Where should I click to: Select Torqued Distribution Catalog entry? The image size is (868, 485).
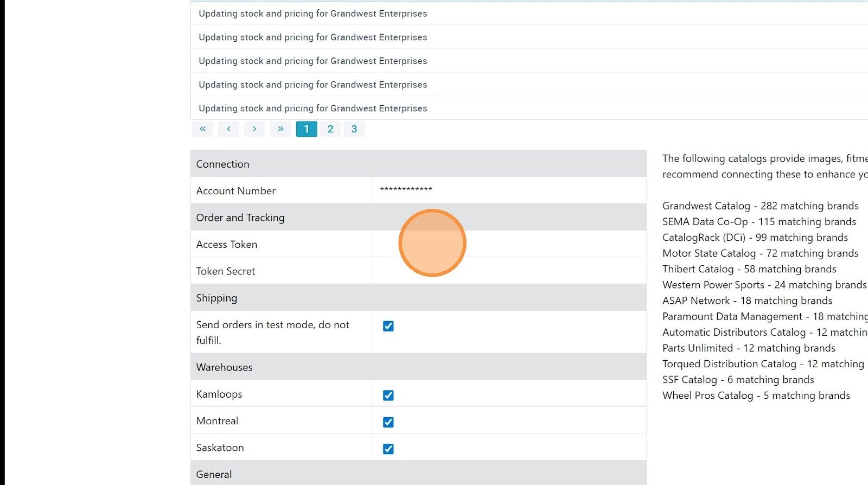click(x=763, y=363)
